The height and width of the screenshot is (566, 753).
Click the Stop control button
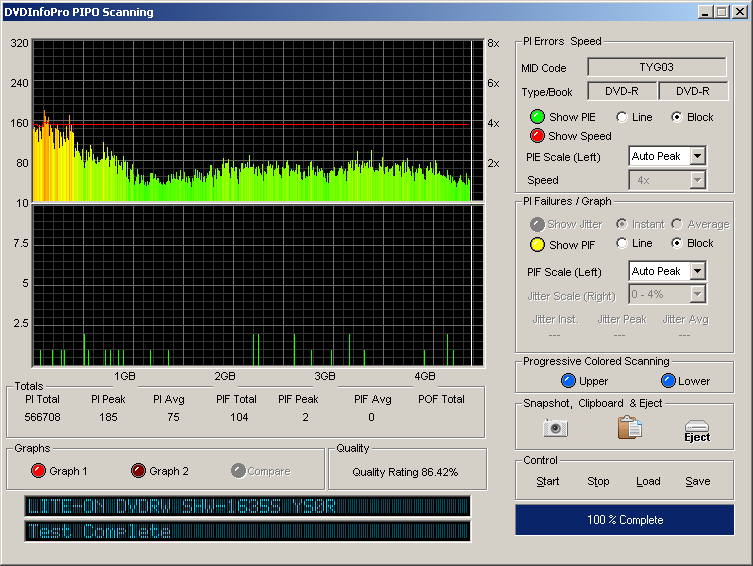(598, 481)
